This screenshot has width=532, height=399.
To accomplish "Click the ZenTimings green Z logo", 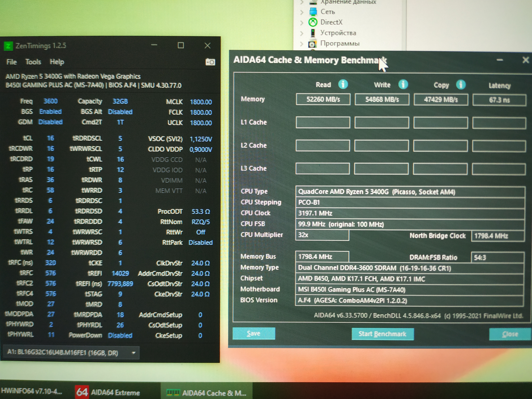I will pos(8,46).
